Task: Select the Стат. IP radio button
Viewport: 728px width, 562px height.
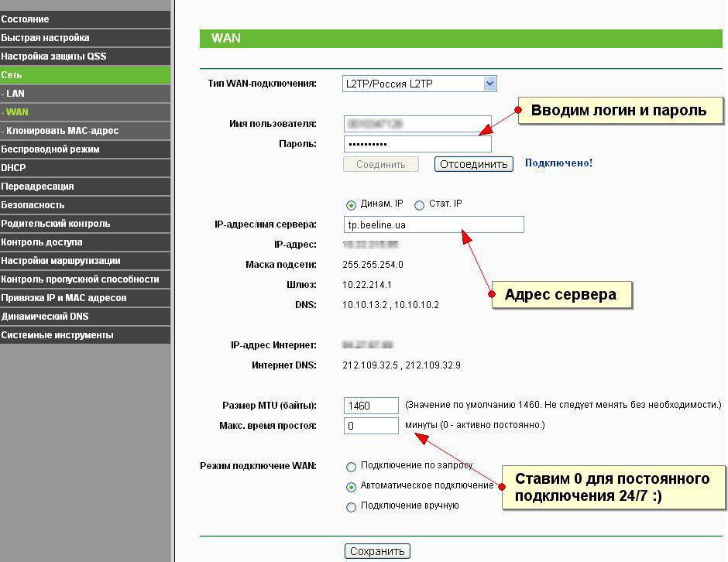Action: point(420,205)
